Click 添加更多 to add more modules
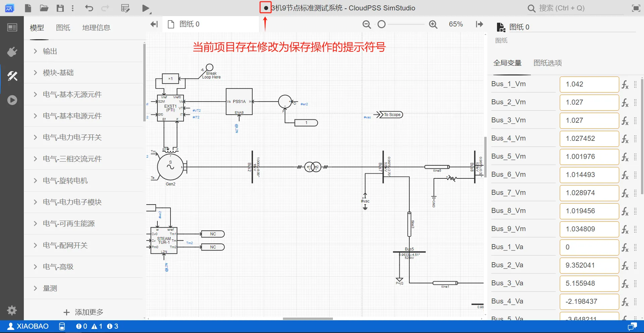This screenshot has height=333, width=644. 84,312
